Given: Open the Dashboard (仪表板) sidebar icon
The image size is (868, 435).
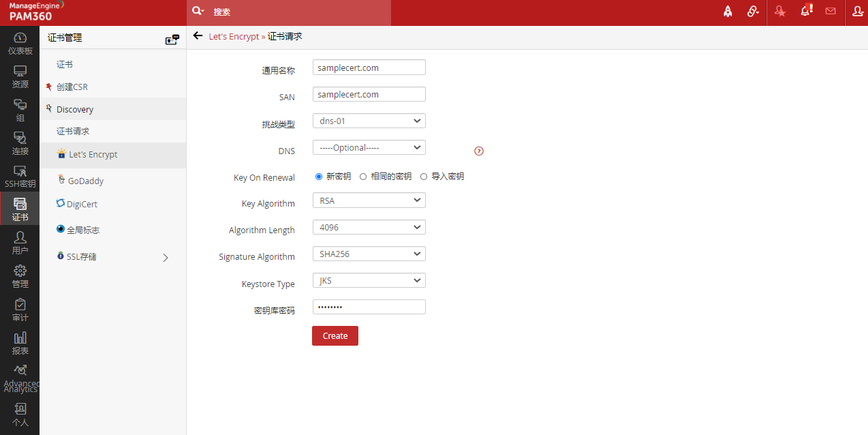Looking at the screenshot, I should [20, 42].
